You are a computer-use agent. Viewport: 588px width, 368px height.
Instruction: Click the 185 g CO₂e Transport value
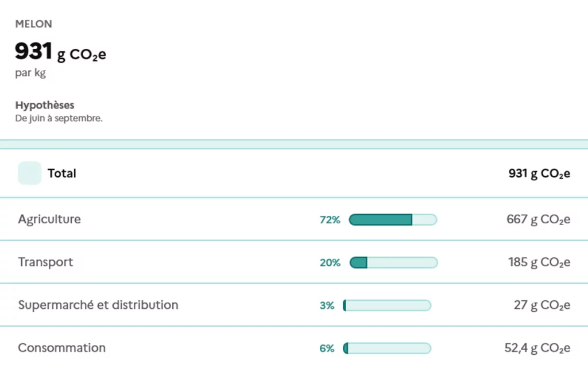[x=539, y=262]
